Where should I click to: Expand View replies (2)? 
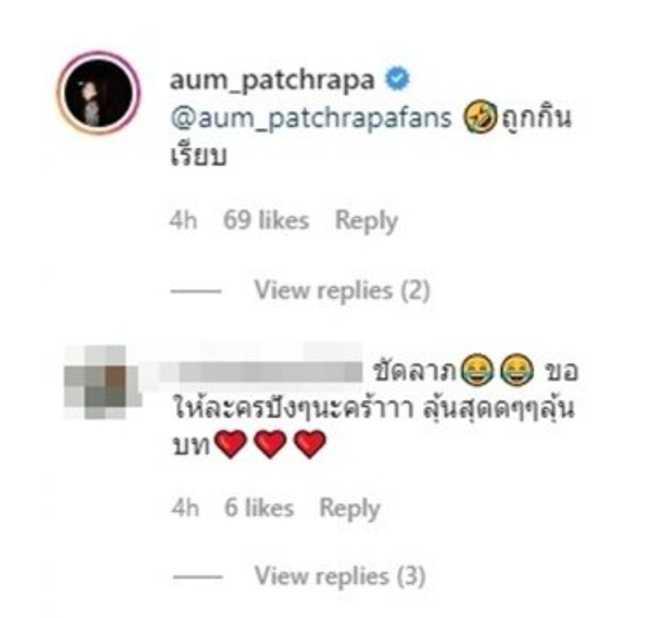[x=342, y=291]
